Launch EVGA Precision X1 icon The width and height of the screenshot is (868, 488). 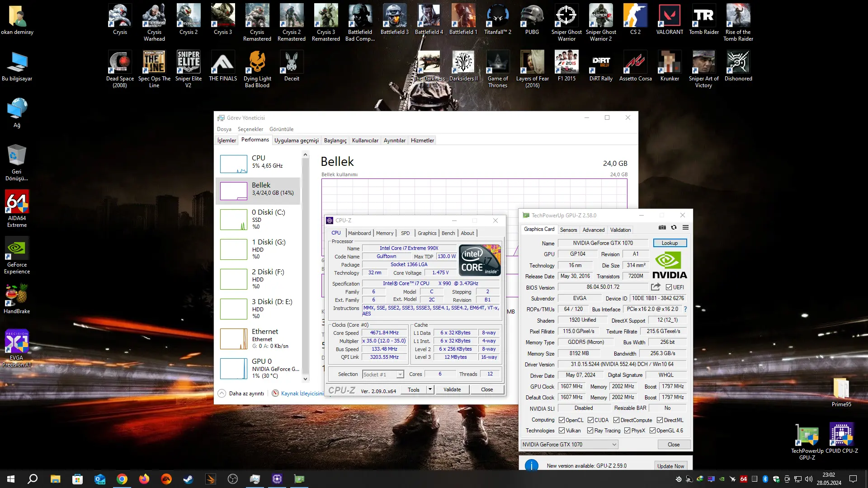pos(17,348)
